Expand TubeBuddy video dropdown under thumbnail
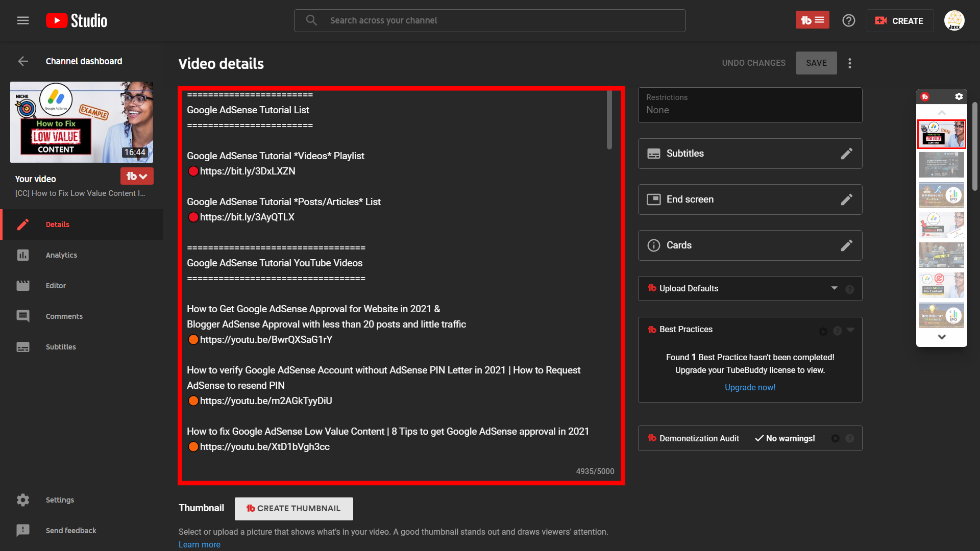Viewport: 980px width, 551px height. pos(137,176)
